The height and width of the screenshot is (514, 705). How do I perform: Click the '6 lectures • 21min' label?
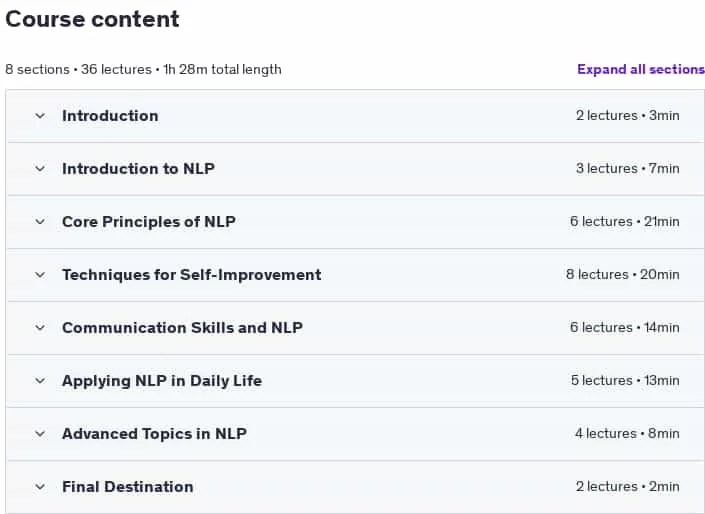[625, 221]
